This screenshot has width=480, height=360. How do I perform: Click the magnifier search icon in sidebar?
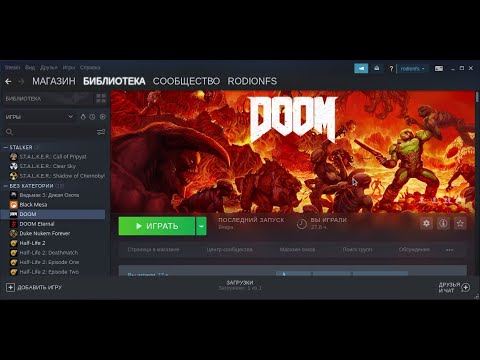coord(9,132)
